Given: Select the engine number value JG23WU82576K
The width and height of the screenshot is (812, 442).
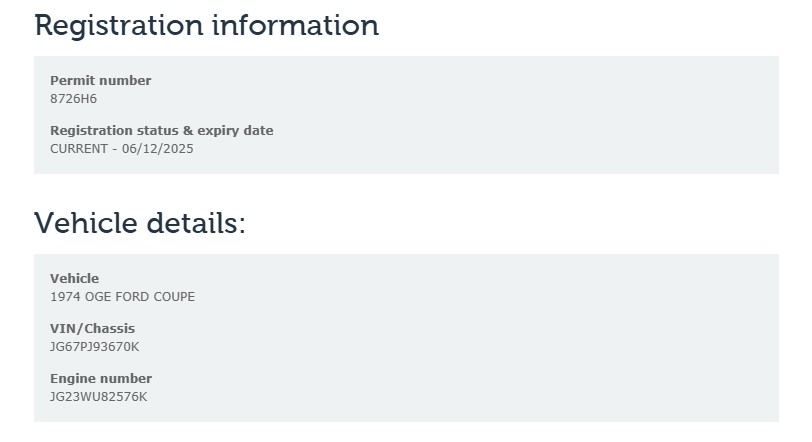Looking at the screenshot, I should [x=98, y=396].
